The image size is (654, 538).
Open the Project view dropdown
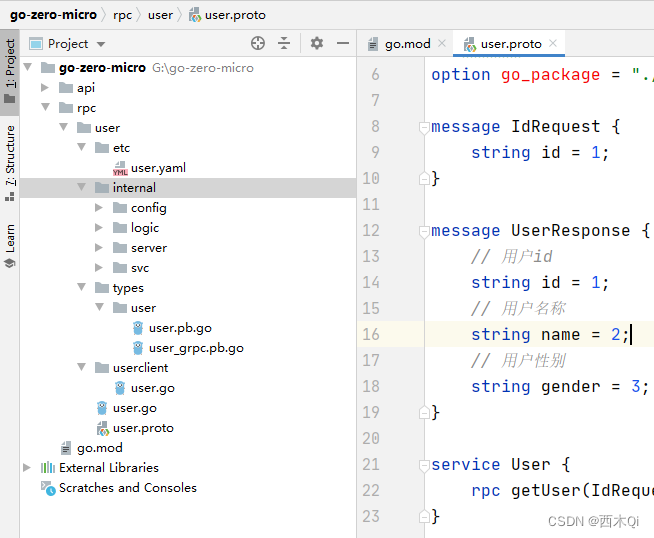[101, 44]
